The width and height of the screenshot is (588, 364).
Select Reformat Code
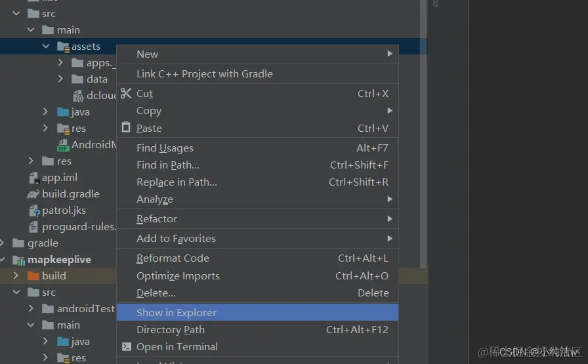click(257, 258)
